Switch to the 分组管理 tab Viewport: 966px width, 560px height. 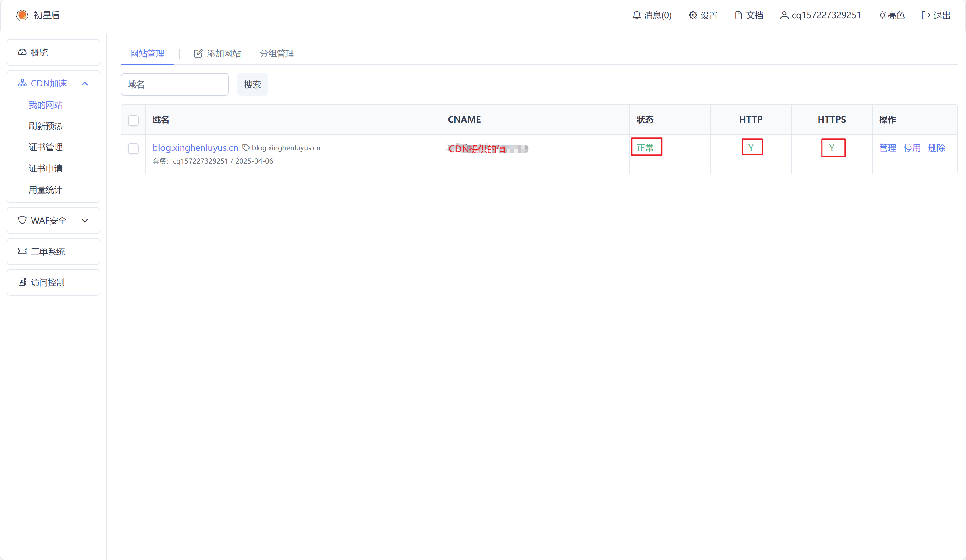click(x=277, y=54)
